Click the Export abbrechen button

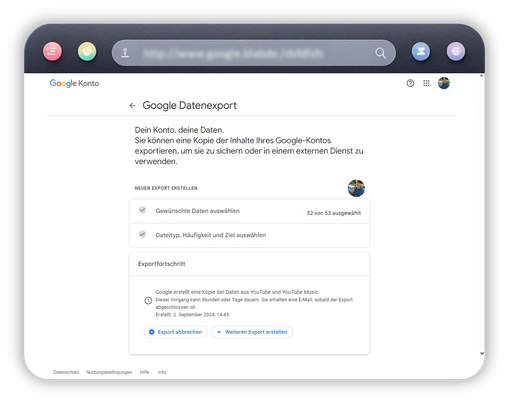(x=176, y=332)
